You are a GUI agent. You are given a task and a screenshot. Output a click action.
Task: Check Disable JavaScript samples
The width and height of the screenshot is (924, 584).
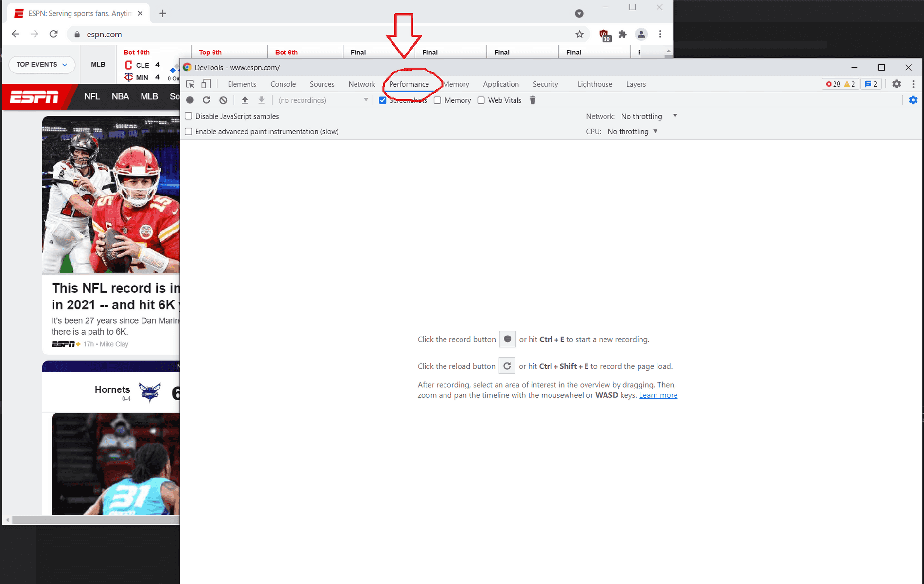click(188, 116)
